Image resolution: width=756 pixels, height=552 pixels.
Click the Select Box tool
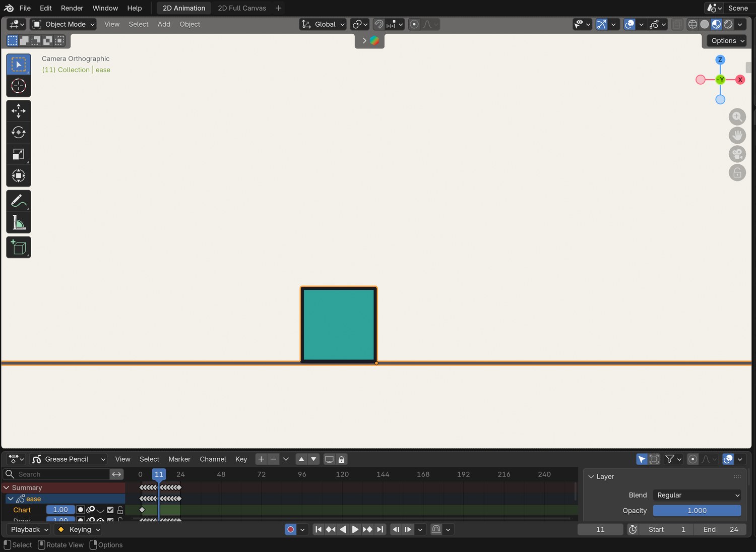point(19,65)
